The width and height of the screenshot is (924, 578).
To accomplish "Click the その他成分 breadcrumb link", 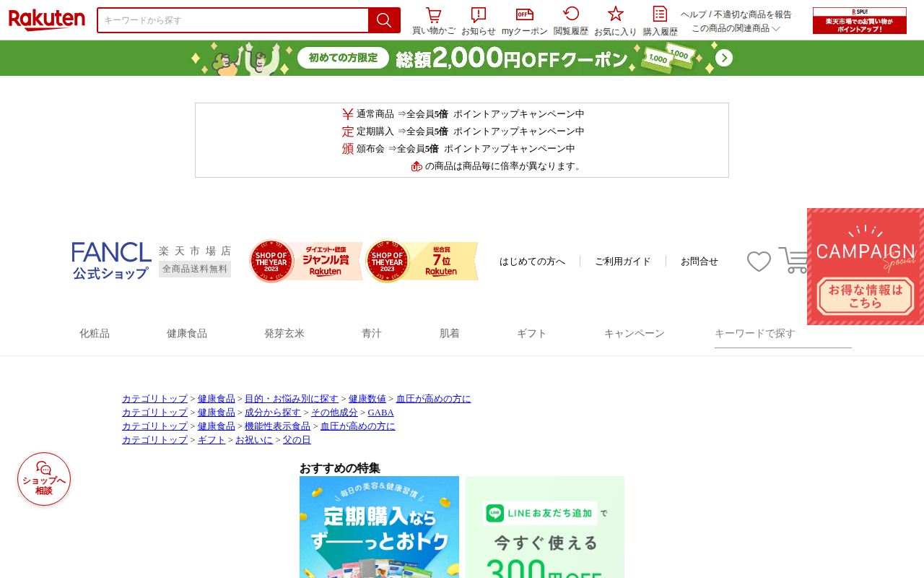I will [334, 413].
